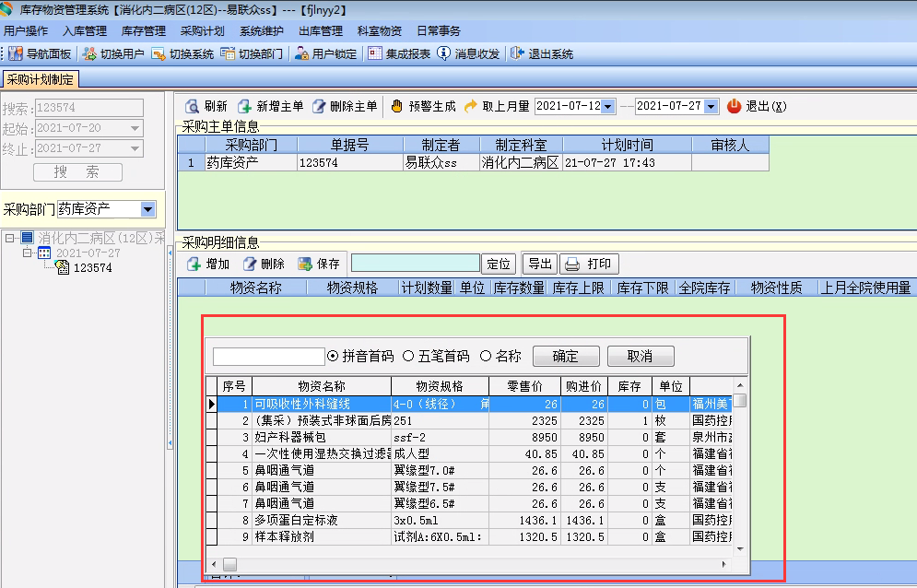Image resolution: width=917 pixels, height=588 pixels.
Task: Click the 确定 confirm button
Action: tap(566, 356)
